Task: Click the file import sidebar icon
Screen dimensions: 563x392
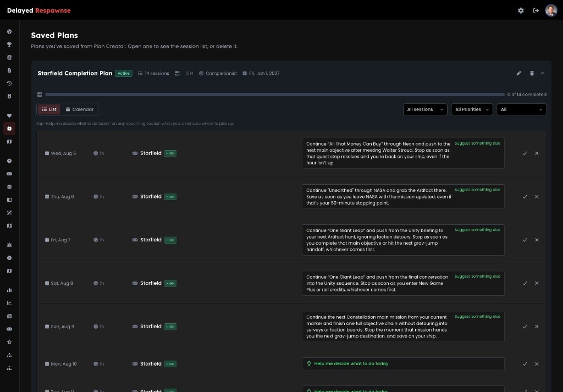Action: click(x=9, y=70)
